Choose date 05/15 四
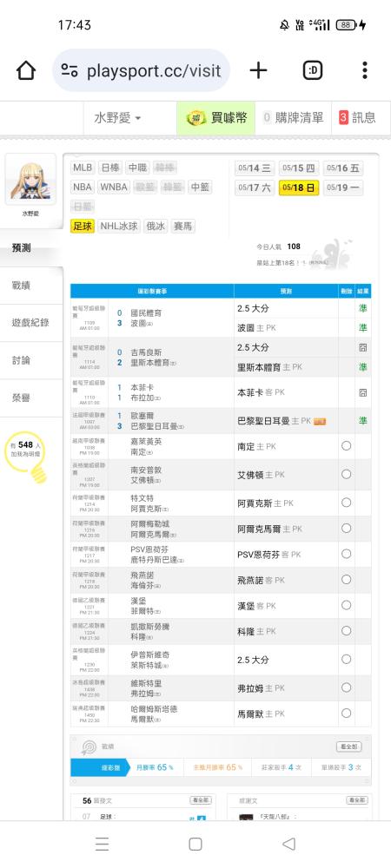The image size is (391, 868). [x=299, y=168]
